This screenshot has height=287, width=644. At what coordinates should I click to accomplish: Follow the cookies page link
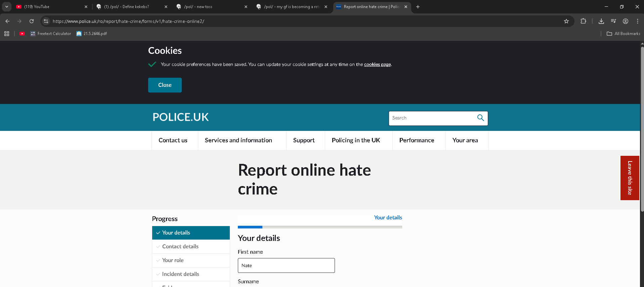377,65
